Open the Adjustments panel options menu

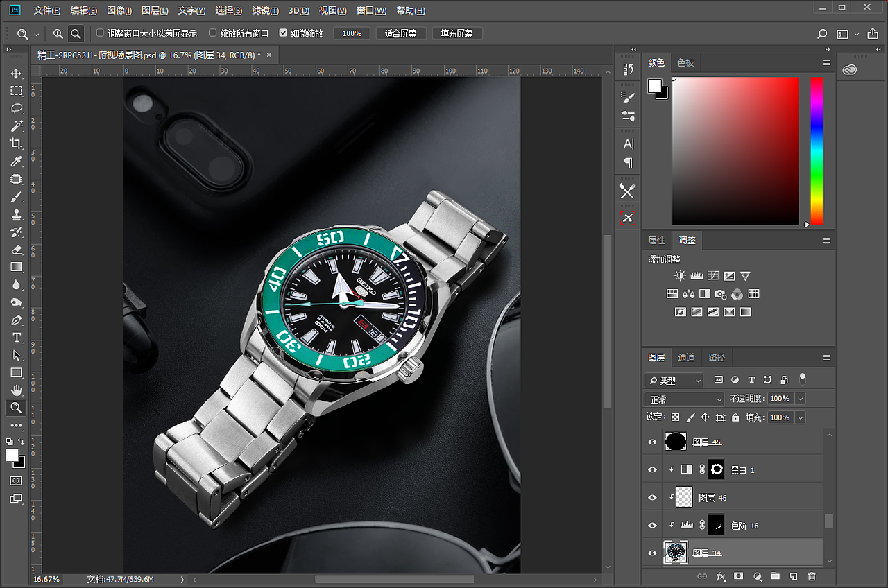[826, 241]
